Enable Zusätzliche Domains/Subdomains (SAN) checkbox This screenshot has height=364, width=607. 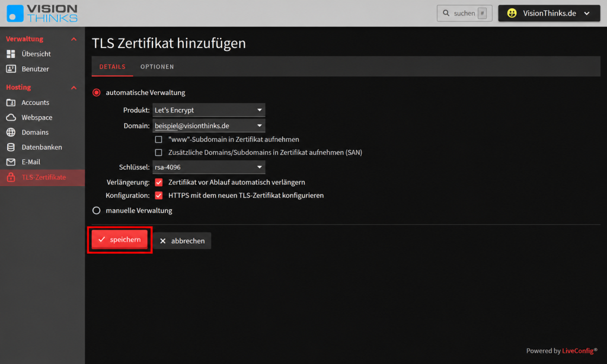pyautogui.click(x=159, y=152)
